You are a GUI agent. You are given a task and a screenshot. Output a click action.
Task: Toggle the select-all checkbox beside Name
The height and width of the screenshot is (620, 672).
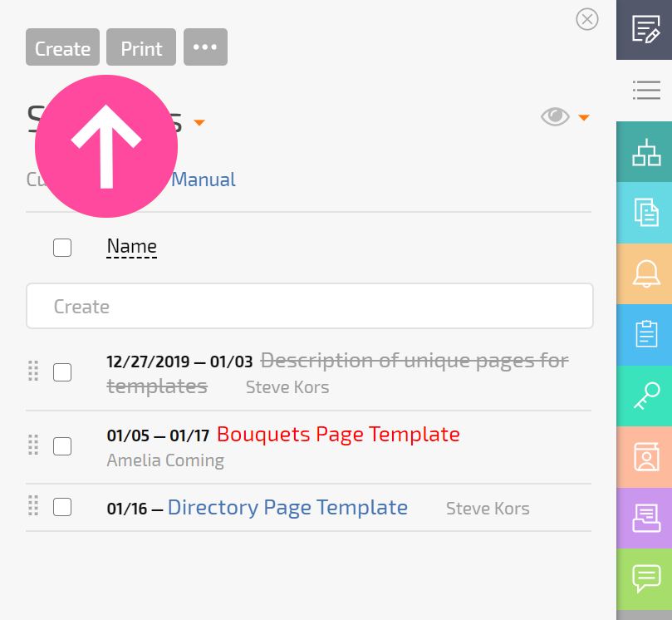click(62, 248)
